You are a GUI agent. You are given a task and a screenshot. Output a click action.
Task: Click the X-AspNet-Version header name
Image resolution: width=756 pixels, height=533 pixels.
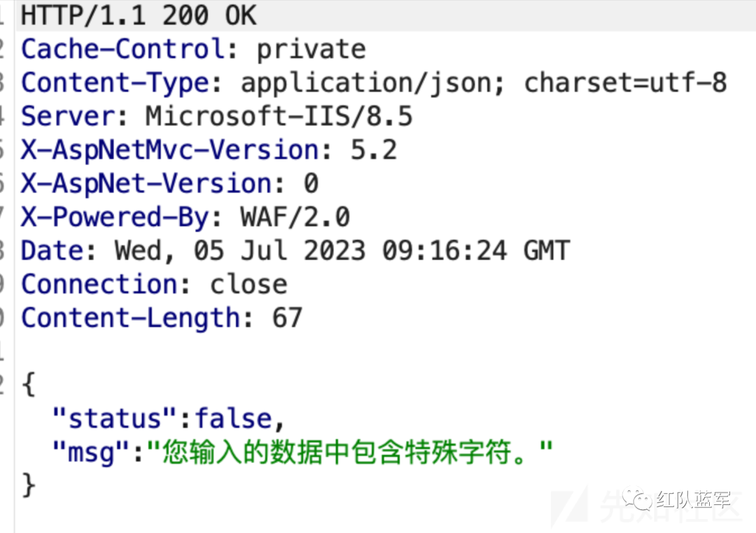(x=146, y=183)
